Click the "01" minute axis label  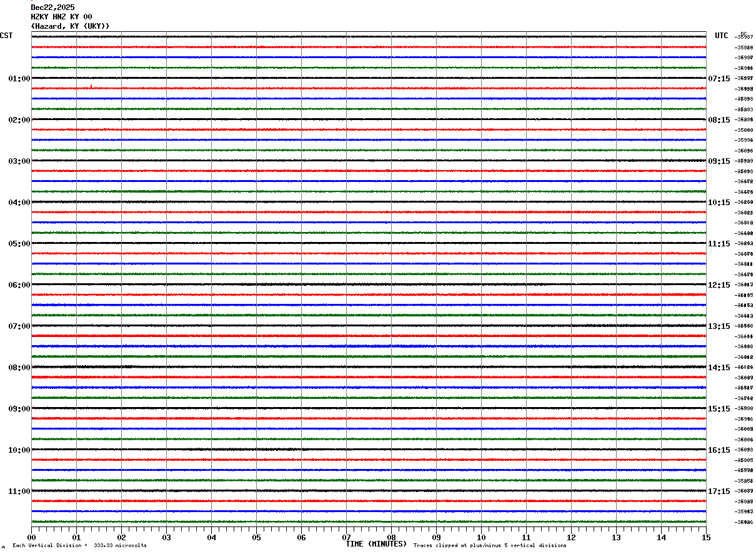77,537
